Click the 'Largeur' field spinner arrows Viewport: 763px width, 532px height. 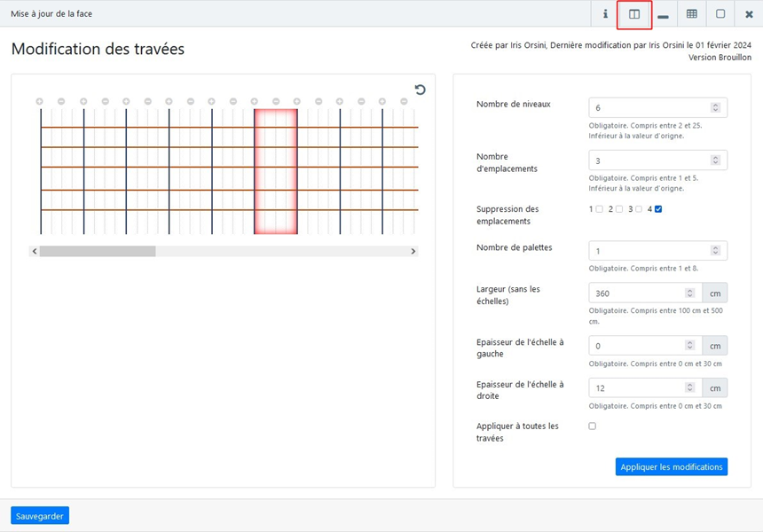689,293
